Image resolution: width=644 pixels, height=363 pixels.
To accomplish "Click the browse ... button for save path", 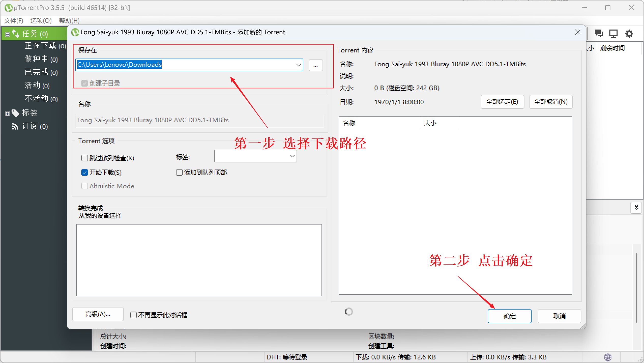I will pyautogui.click(x=316, y=65).
